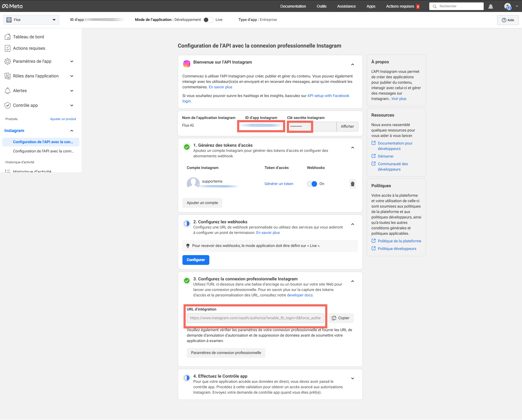The image size is (522, 420).
Task: Click the blue Configurer button
Action: (x=196, y=260)
